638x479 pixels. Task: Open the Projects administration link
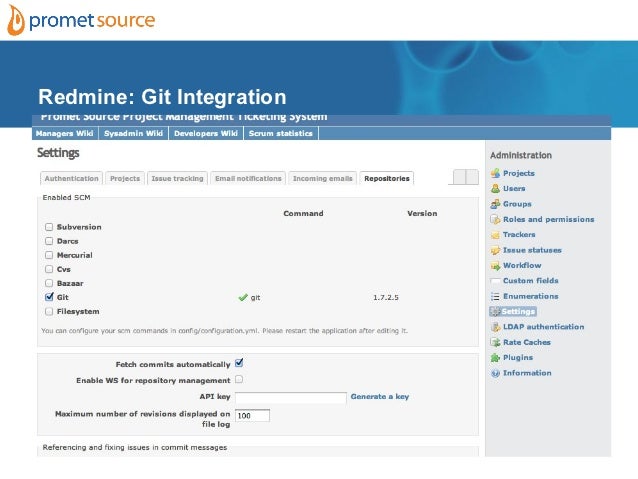(x=519, y=173)
